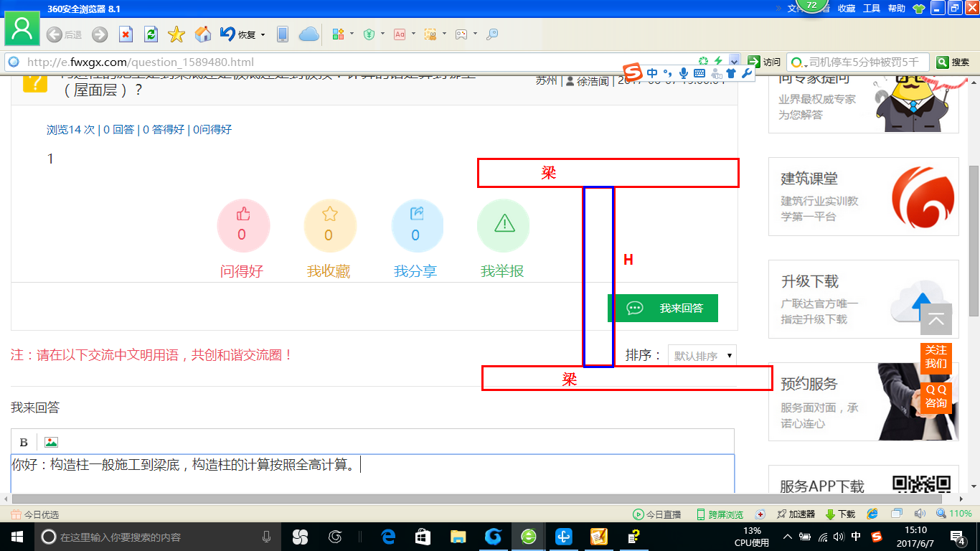Screen dimensions: 980x551
Task: Open the mobile phone toolbar icon
Action: coord(283,34)
